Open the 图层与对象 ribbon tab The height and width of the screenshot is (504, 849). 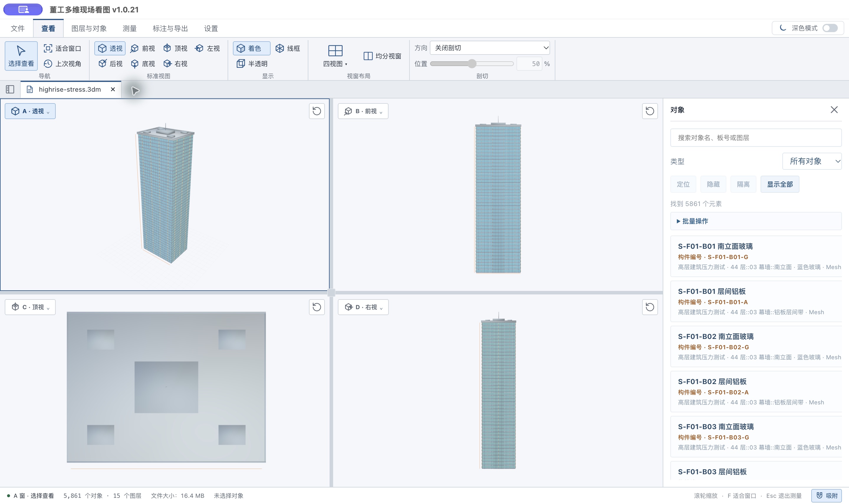click(89, 29)
